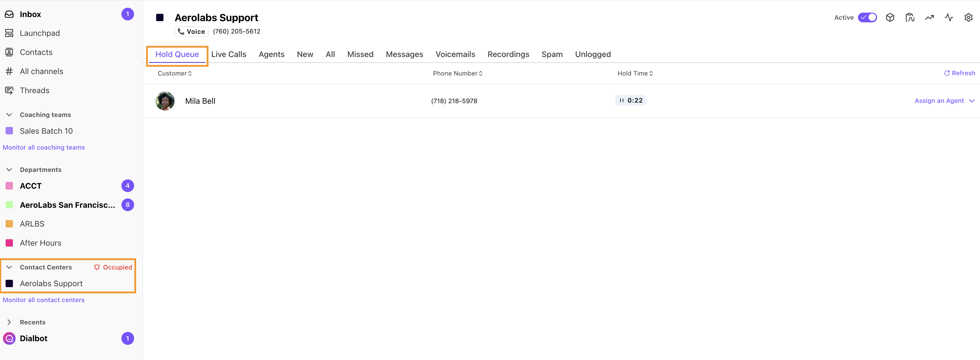Screen dimensions: 980x360
Task: Click the avatar/profile icon in header
Action: tap(911, 17)
